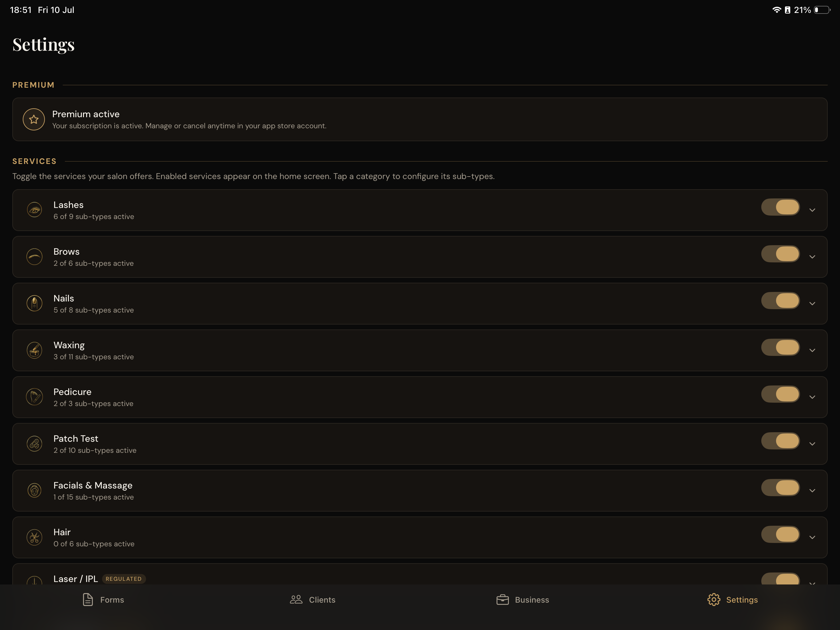This screenshot has width=840, height=630.
Task: Show Pedicure sub-types via chevron
Action: coord(812,397)
